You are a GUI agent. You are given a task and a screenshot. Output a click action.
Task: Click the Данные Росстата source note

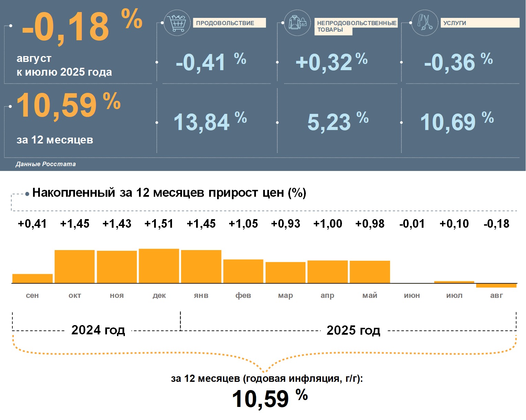(x=46, y=164)
